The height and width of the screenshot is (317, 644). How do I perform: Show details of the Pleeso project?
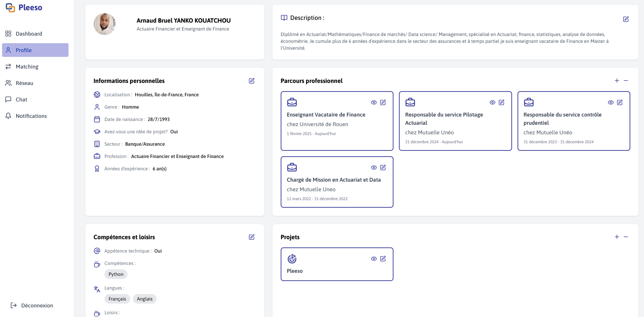point(374,259)
